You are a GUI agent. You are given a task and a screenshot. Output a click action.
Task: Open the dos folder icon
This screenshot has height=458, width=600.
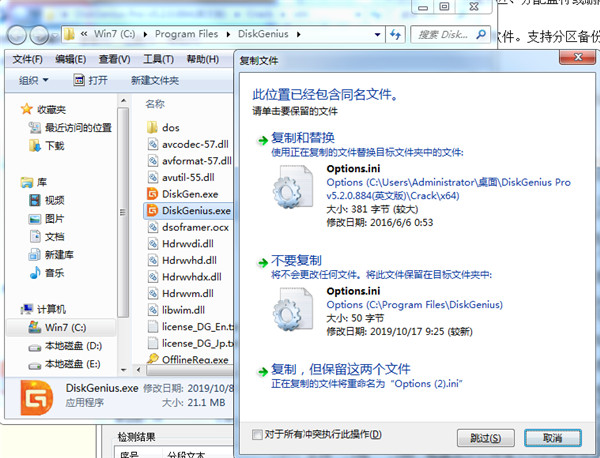[x=152, y=127]
